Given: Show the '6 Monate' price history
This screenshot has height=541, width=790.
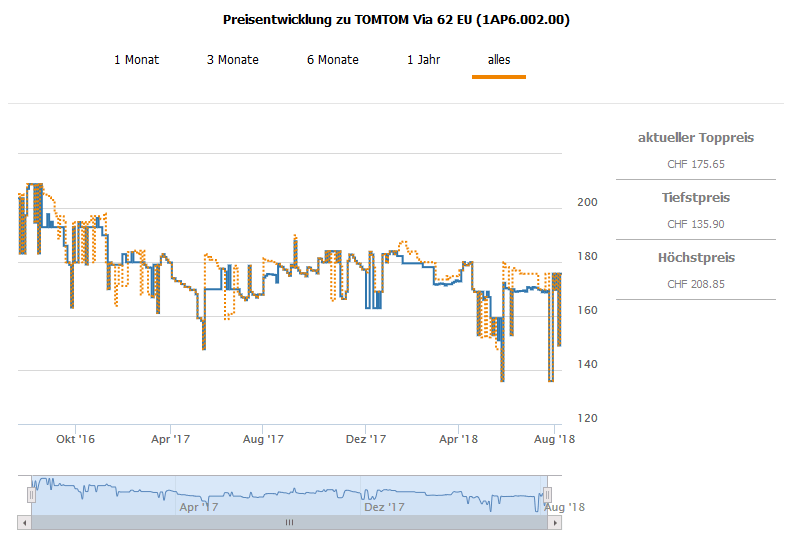Looking at the screenshot, I should (x=332, y=60).
